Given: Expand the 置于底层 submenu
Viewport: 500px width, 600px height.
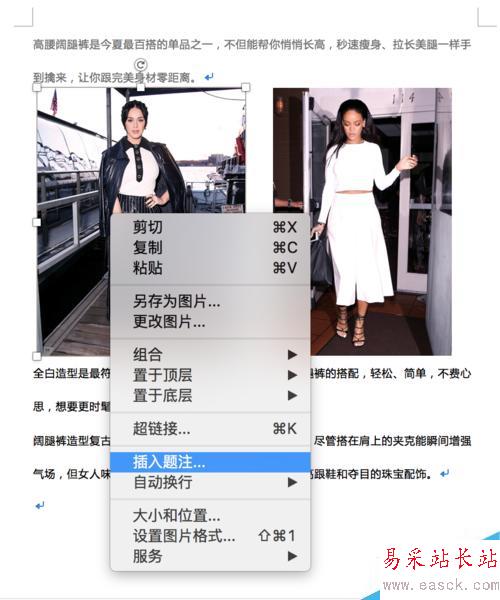Looking at the screenshot, I should point(210,395).
